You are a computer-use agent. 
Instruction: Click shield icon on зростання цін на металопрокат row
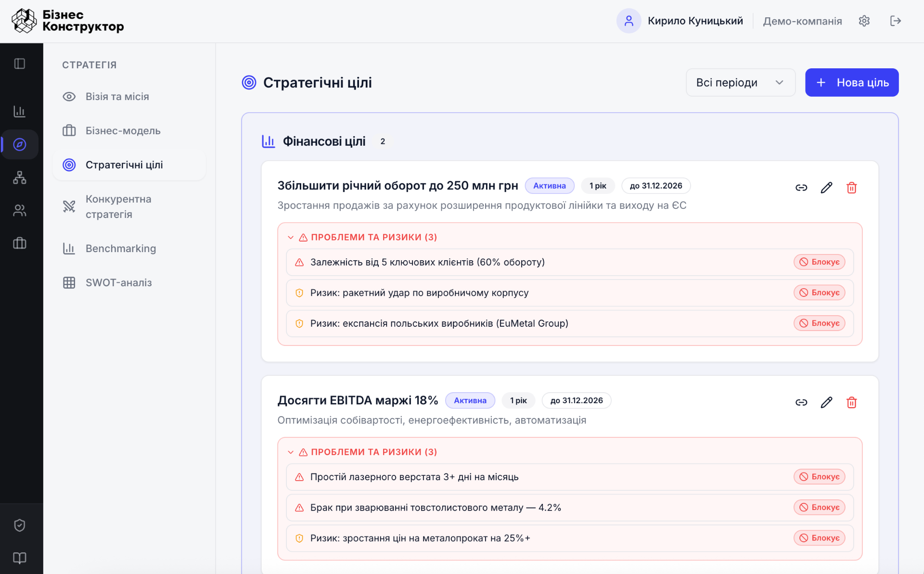pyautogui.click(x=299, y=538)
